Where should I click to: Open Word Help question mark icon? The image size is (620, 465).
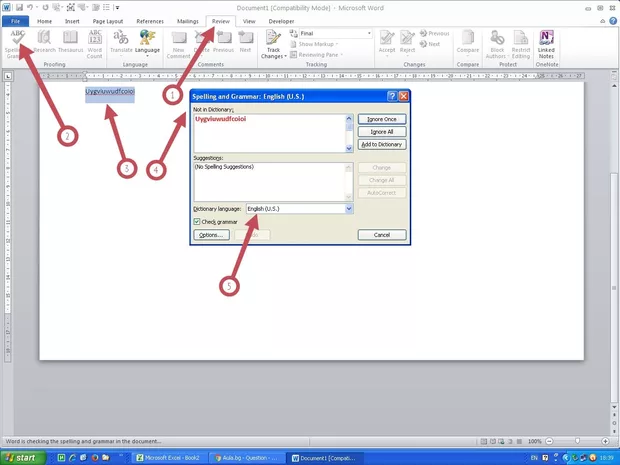[x=612, y=21]
